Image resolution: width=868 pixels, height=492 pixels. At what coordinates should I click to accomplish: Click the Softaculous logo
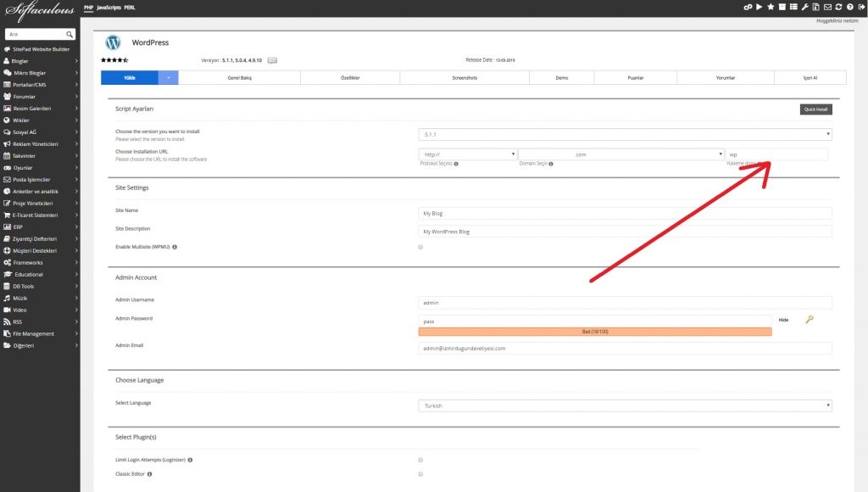pyautogui.click(x=39, y=11)
